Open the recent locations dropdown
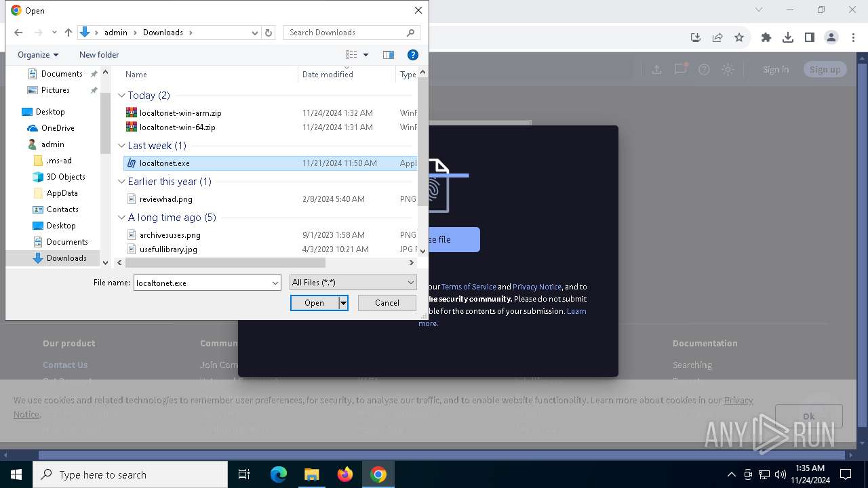Image resolution: width=868 pixels, height=488 pixels. coord(54,33)
